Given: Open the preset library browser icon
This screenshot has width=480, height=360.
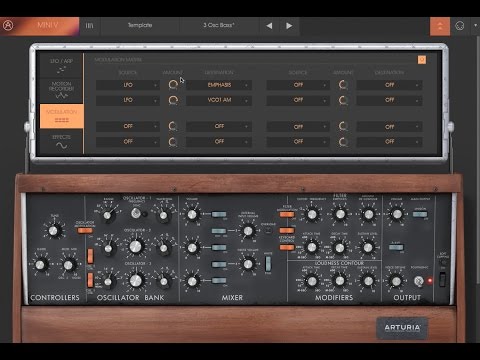Looking at the screenshot, I should [89, 25].
